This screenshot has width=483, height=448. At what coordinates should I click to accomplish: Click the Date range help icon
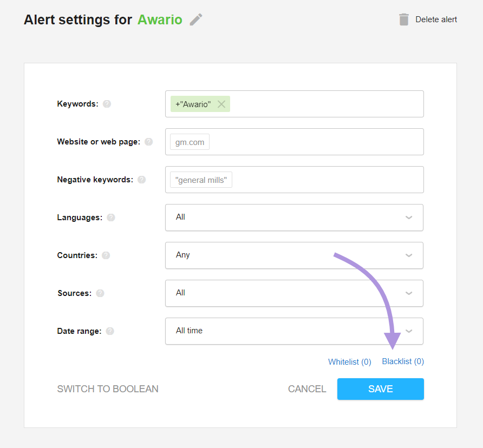pos(110,331)
